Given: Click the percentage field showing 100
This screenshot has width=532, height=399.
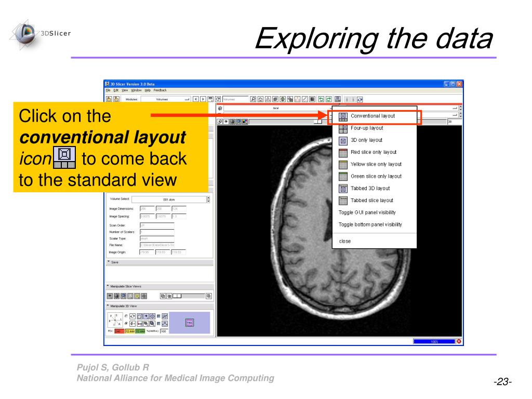Looking at the screenshot, I should tap(164, 331).
